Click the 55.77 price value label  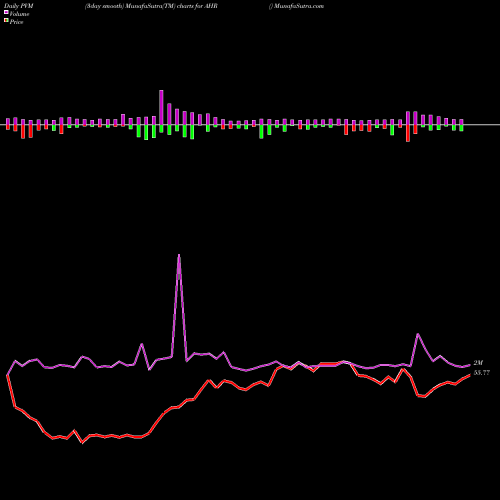pyautogui.click(x=482, y=373)
